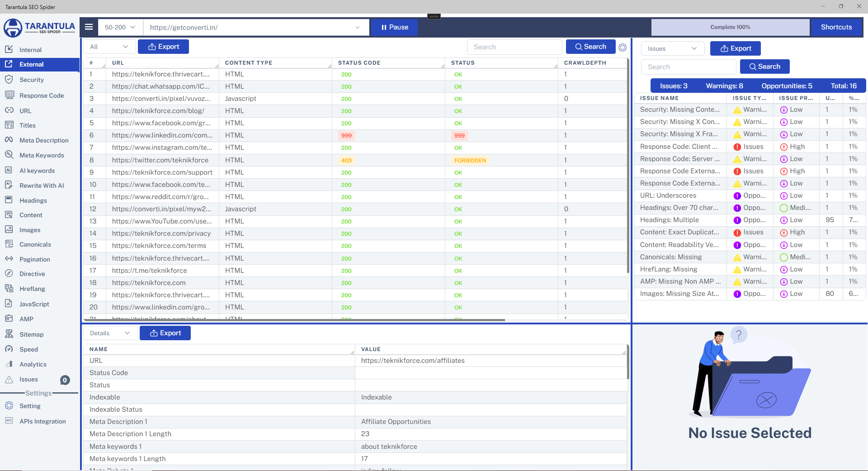Select the Total: 16 tab

(844, 86)
